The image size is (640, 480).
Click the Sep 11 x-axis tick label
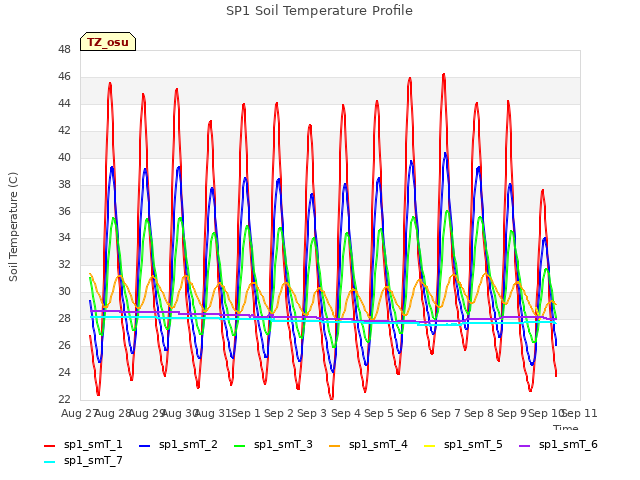(x=580, y=413)
